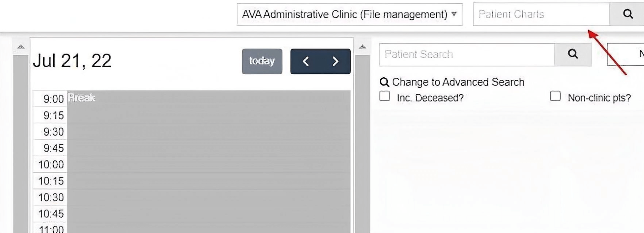Image resolution: width=644 pixels, height=233 pixels.
Task: Pick the 9:30 appointment slot
Action: (x=208, y=132)
